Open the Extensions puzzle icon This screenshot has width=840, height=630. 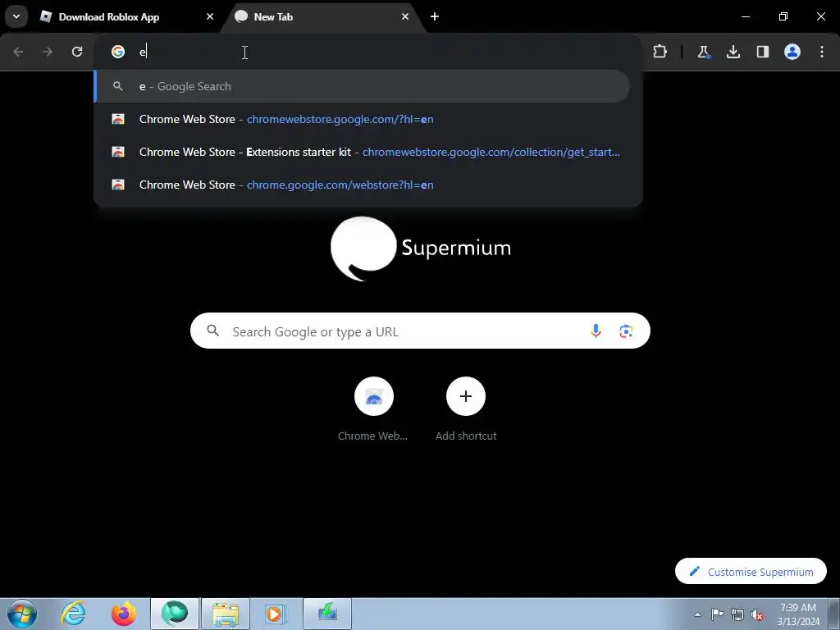[660, 52]
